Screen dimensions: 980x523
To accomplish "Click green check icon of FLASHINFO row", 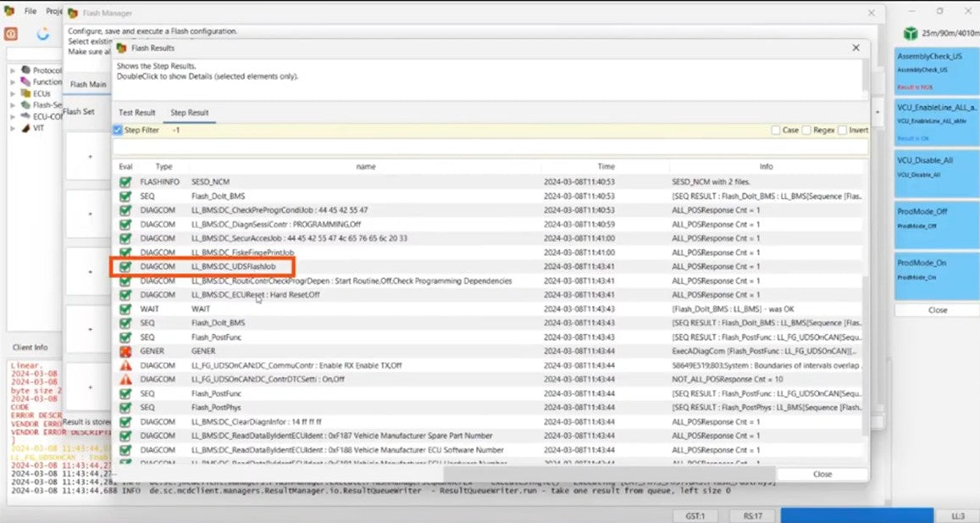I will click(x=125, y=181).
